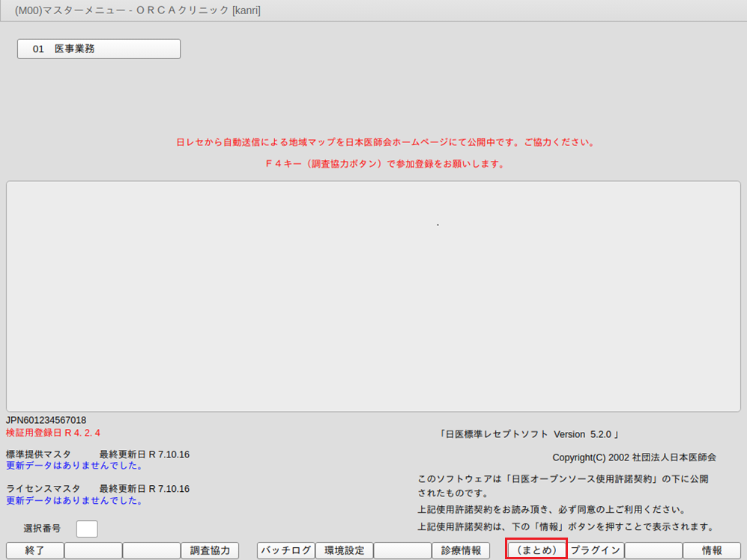
Task: Click the ライセンスマスタ last-update label
Action: coord(97,489)
